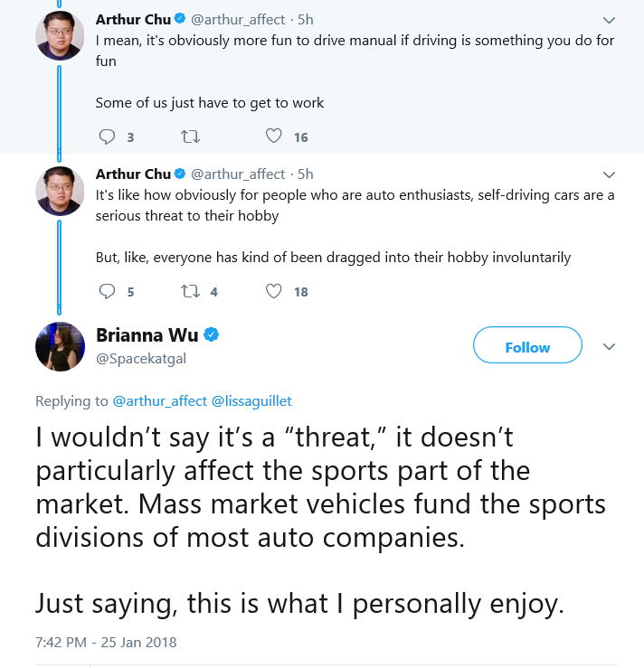Viewport: 644px width, 668px height.
Task: Reply to the 'auto enthusiasts' tweet
Action: (107, 291)
